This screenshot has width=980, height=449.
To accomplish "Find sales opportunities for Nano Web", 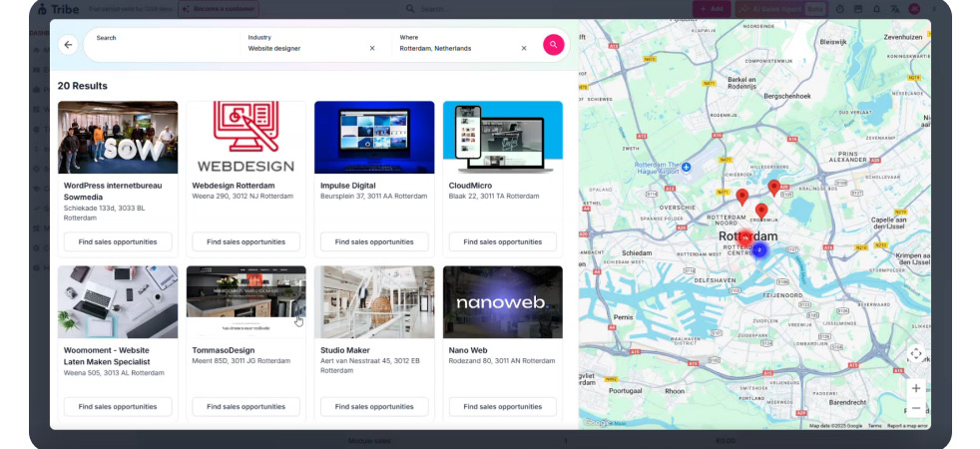I will coord(502,406).
